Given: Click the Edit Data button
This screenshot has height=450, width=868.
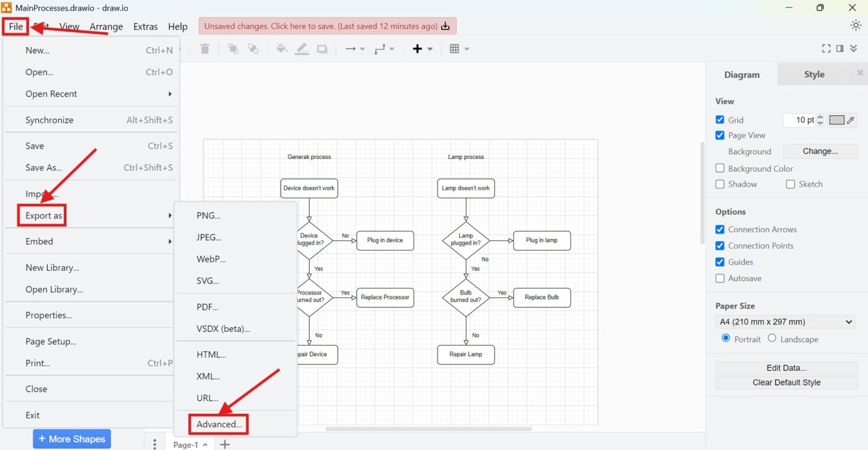Looking at the screenshot, I should (x=785, y=367).
